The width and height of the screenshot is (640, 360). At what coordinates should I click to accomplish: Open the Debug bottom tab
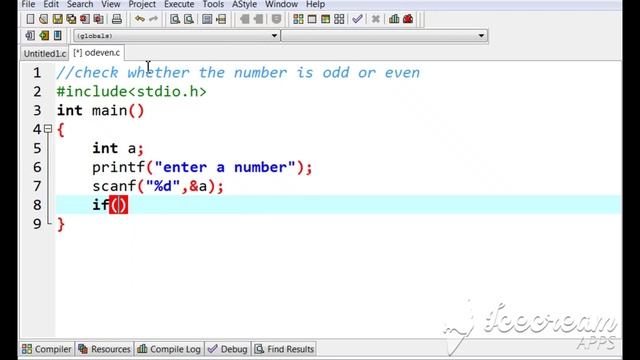pyautogui.click(x=228, y=349)
